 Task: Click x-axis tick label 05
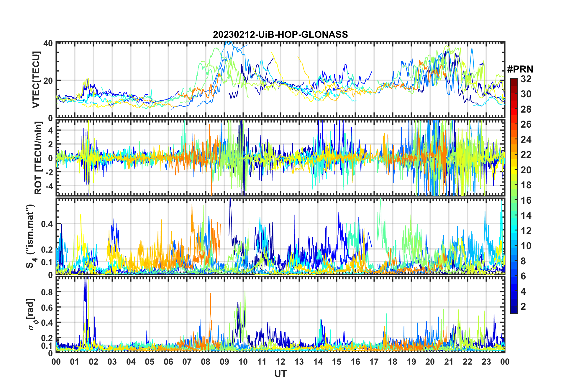(150, 362)
